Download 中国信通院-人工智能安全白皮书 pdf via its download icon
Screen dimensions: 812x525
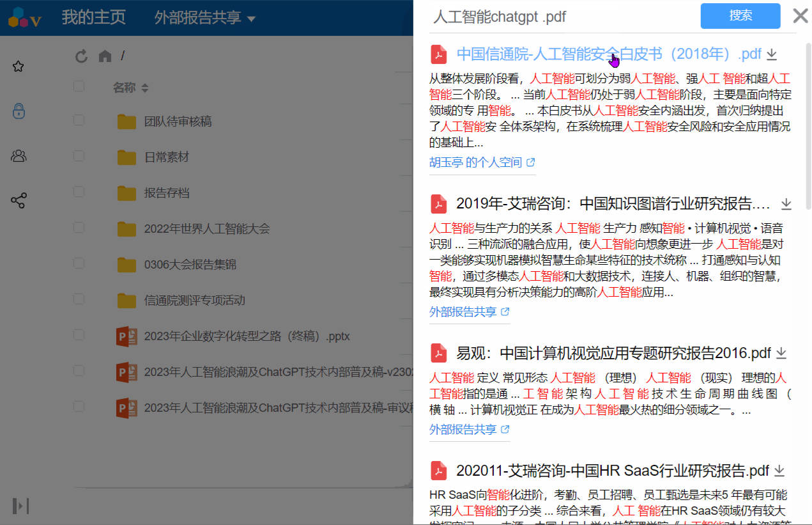(772, 54)
